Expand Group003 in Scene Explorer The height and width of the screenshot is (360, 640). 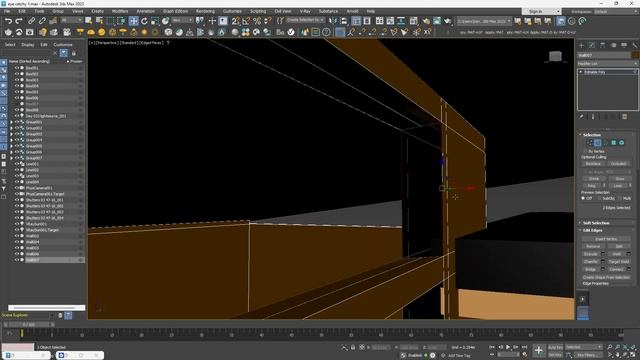(11, 134)
